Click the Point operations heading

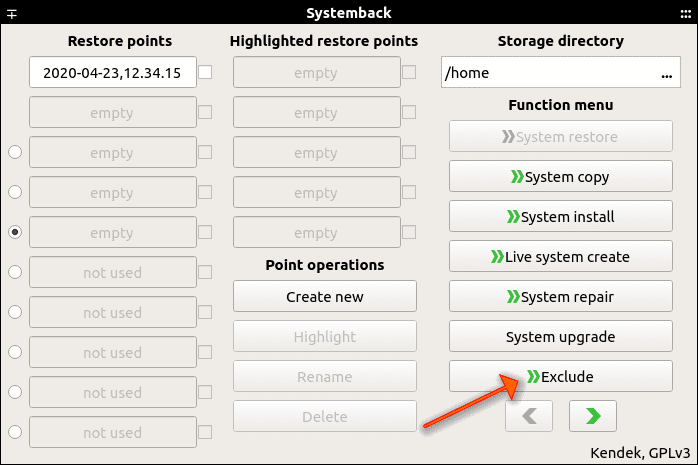tap(325, 265)
